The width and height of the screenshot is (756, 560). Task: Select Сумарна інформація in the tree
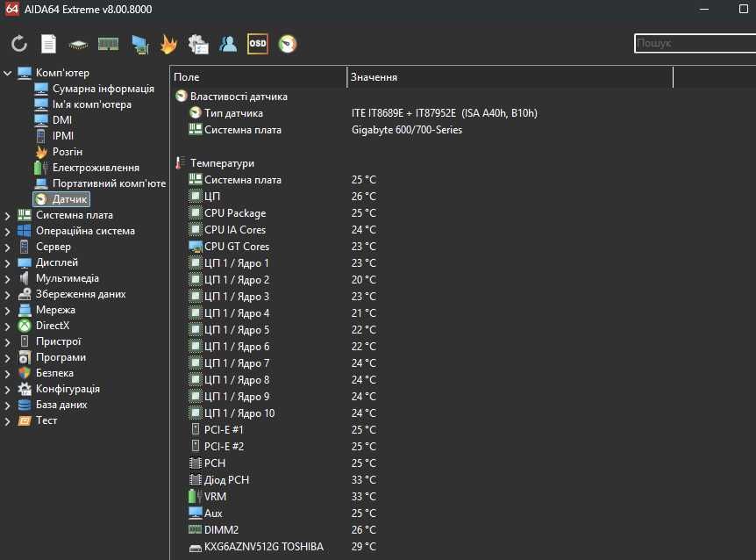(103, 89)
